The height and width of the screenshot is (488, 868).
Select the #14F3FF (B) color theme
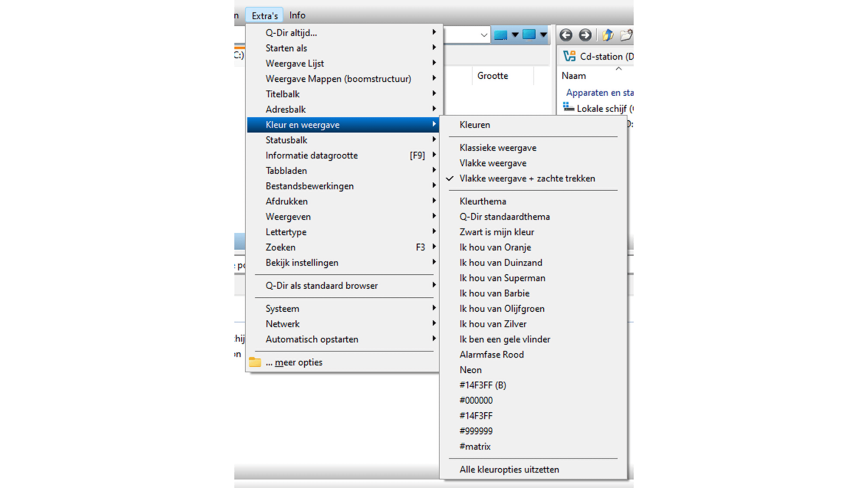pyautogui.click(x=483, y=385)
